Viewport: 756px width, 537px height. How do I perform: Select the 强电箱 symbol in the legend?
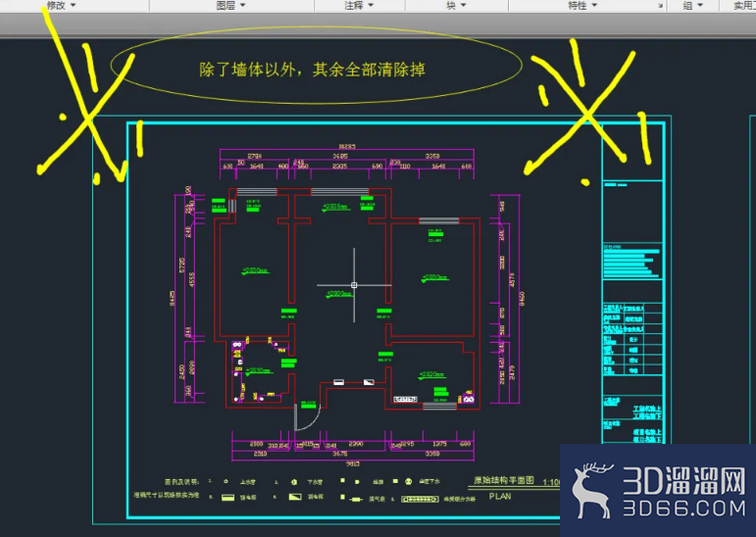(227, 498)
